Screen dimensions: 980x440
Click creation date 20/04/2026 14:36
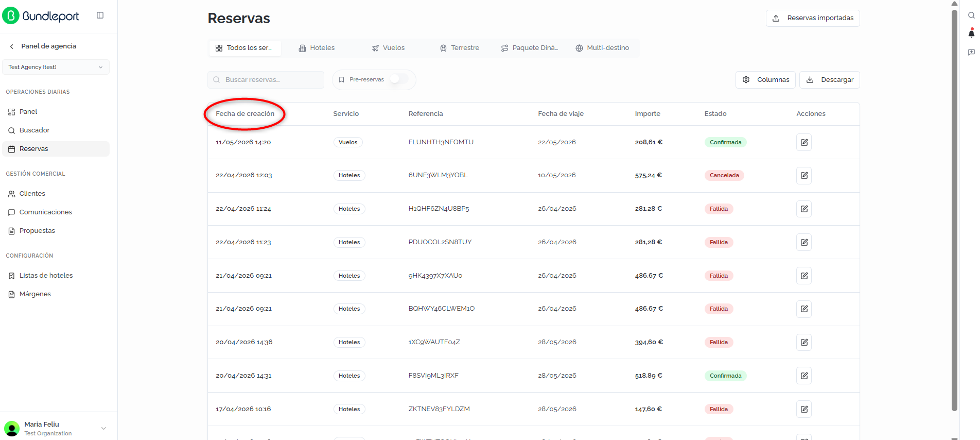click(244, 342)
